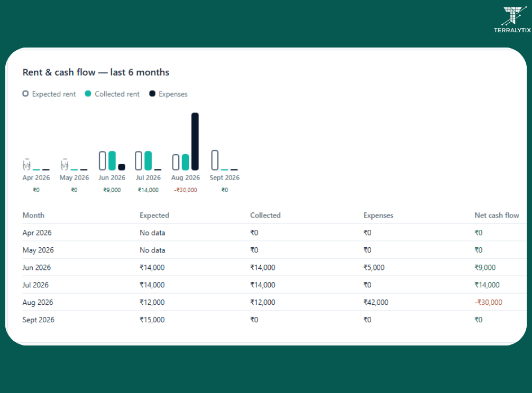
Task: Click the 'Month' column header
Action: (33, 215)
